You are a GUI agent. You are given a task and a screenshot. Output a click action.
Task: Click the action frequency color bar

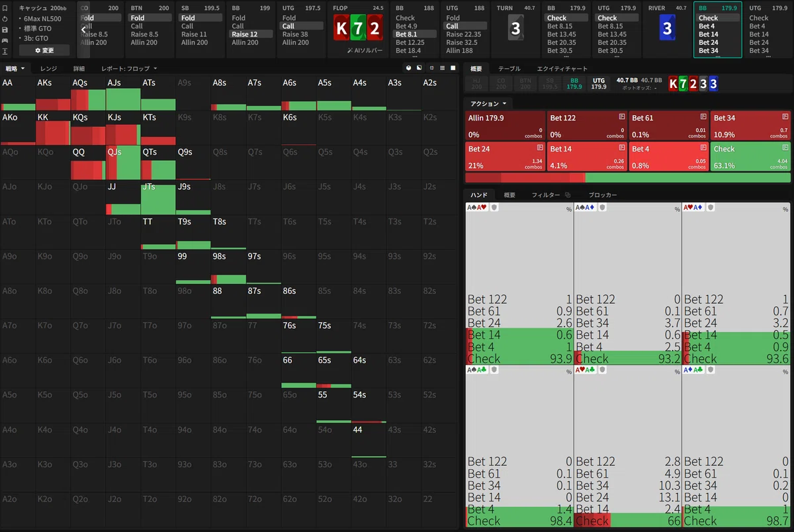tap(628, 177)
